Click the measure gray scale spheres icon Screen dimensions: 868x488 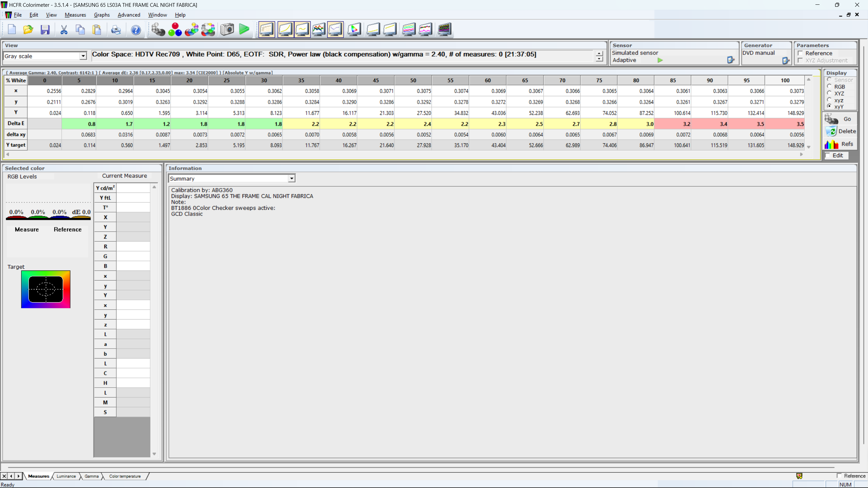158,29
